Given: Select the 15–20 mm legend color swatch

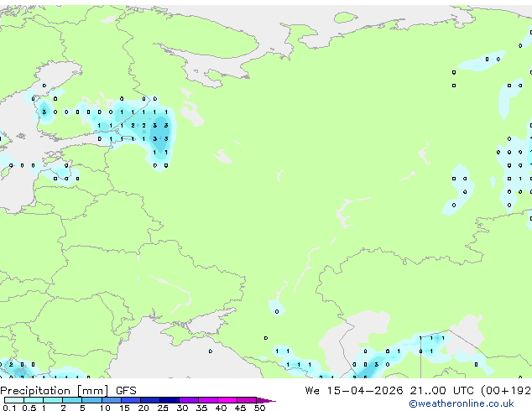Looking at the screenshot, I should pyautogui.click(x=130, y=400).
